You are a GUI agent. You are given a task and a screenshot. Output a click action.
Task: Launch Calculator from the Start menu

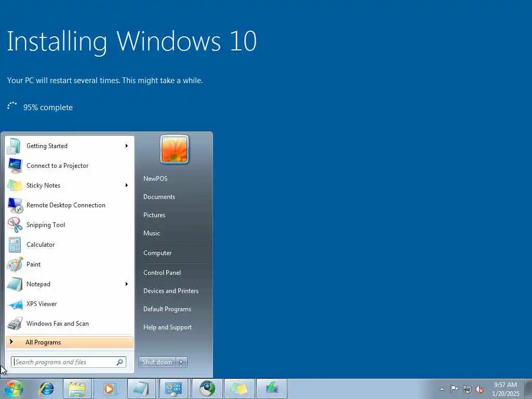(x=70, y=244)
